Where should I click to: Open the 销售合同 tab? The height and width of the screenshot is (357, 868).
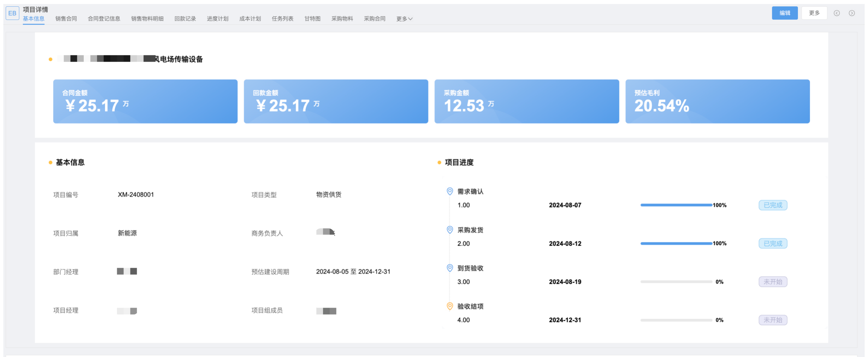pos(66,19)
